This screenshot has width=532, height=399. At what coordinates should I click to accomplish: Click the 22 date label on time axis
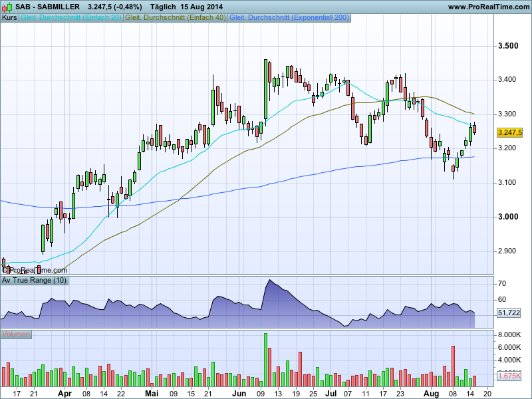click(x=121, y=394)
